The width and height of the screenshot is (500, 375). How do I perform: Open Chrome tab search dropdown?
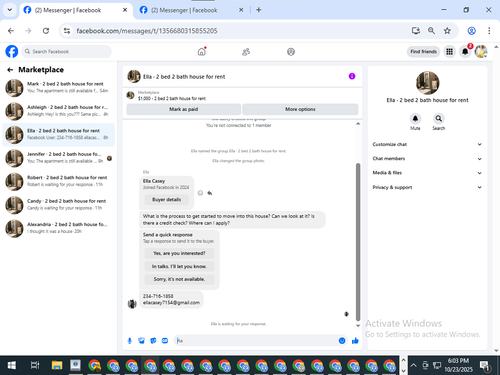10,10
